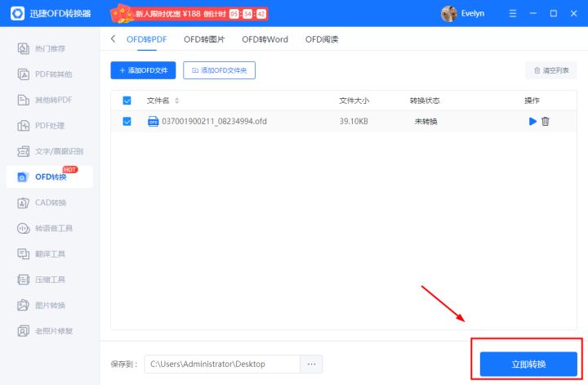This screenshot has height=385, width=588.
Task: Click the 转换状态 column header
Action: click(425, 101)
